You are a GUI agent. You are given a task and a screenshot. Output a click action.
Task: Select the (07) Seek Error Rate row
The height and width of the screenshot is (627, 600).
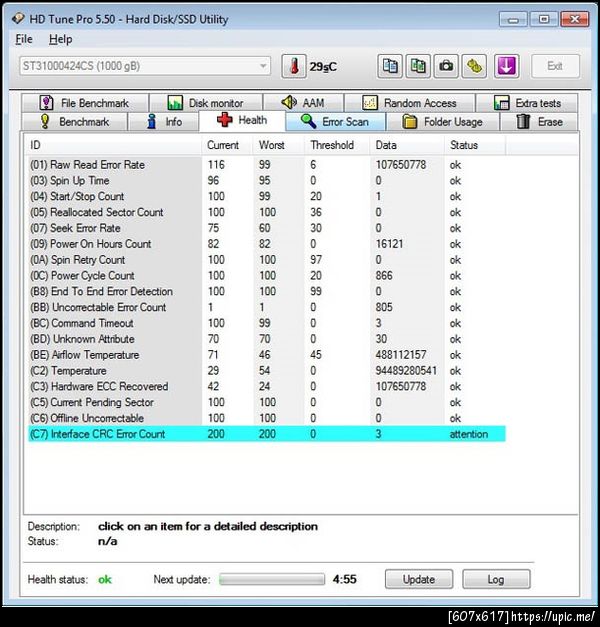point(267,228)
